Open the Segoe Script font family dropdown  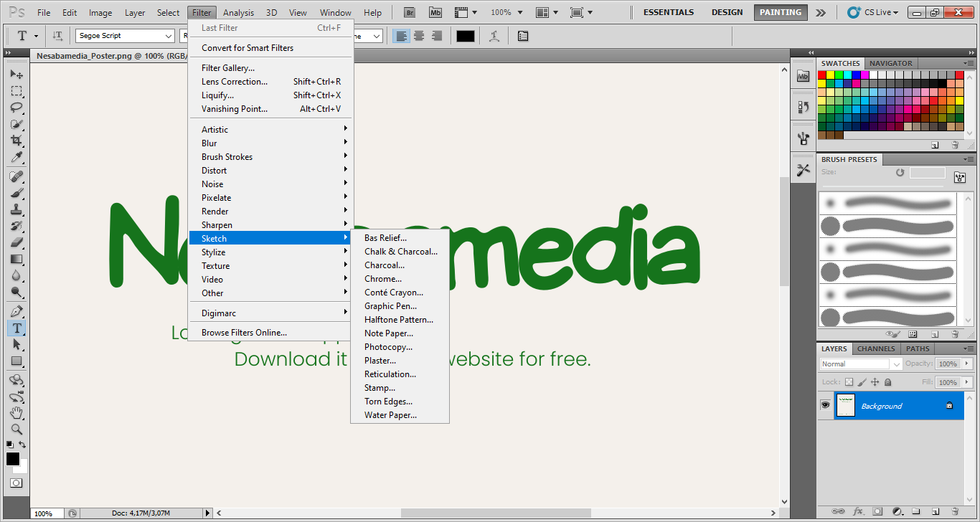[169, 36]
